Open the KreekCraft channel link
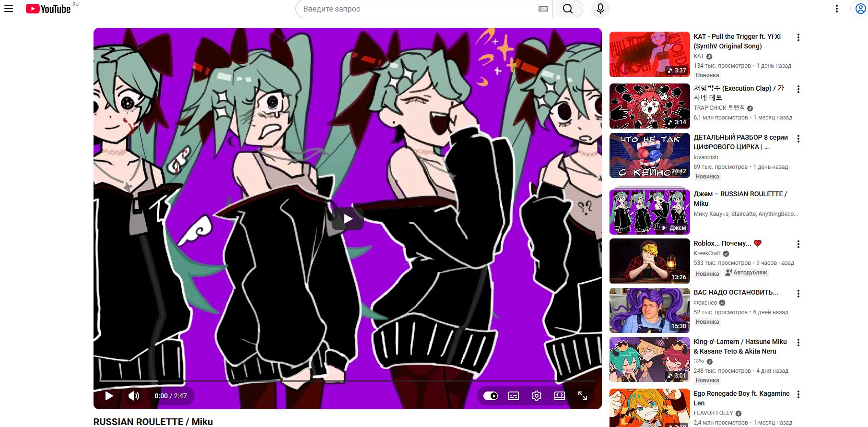Screen dimensions: 868x427 (x=707, y=253)
